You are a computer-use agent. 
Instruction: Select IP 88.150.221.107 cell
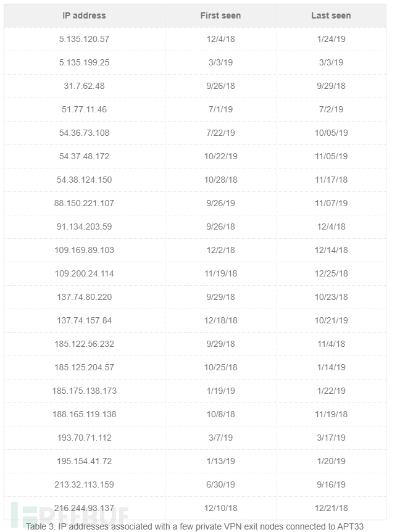point(84,203)
